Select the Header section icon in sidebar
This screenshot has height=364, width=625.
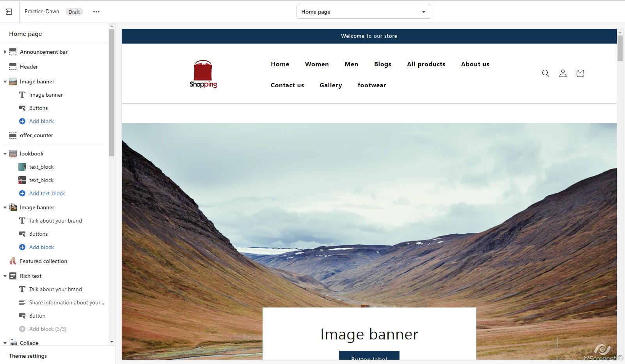click(13, 67)
